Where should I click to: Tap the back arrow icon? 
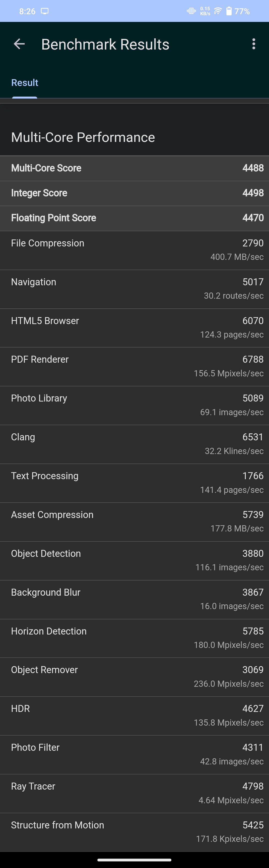click(19, 44)
